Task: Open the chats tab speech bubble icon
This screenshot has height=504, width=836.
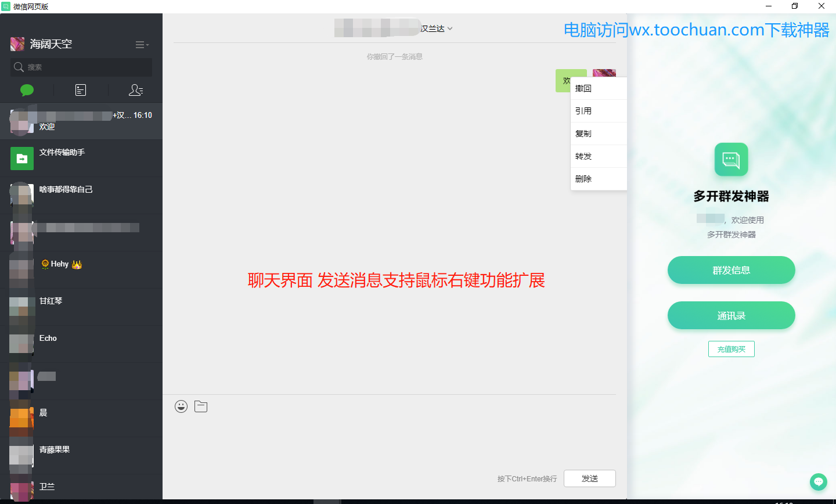Action: coord(27,90)
